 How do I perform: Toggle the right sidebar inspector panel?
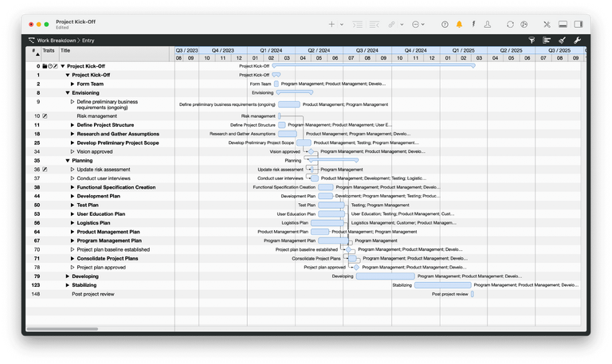(578, 25)
